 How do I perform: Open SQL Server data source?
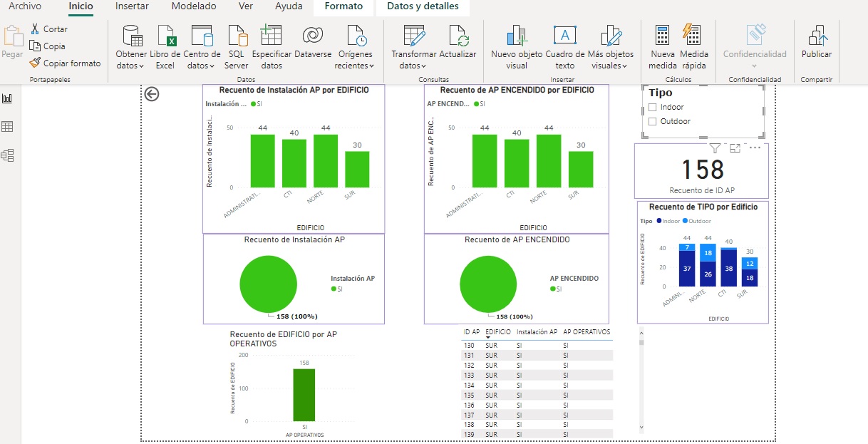pyautogui.click(x=237, y=37)
